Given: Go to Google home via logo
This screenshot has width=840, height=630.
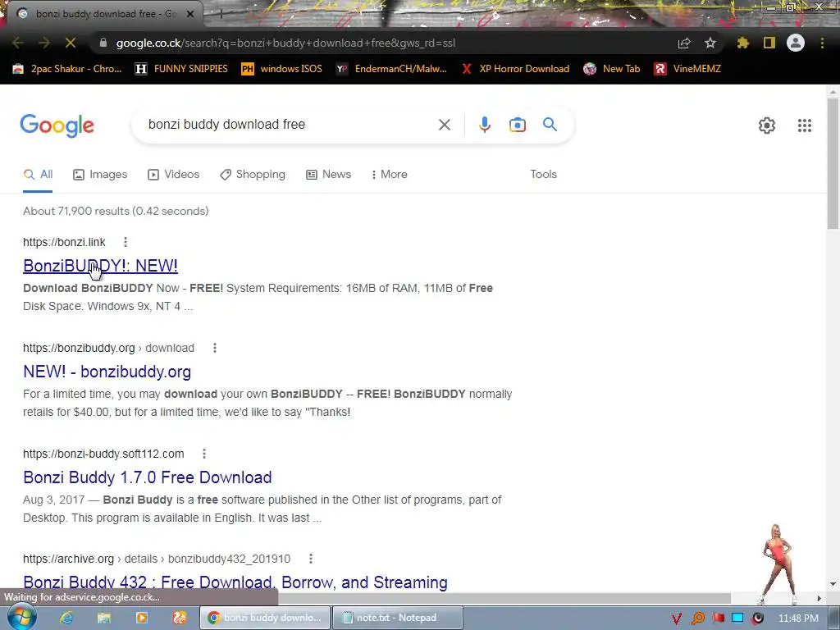Looking at the screenshot, I should click(x=57, y=126).
